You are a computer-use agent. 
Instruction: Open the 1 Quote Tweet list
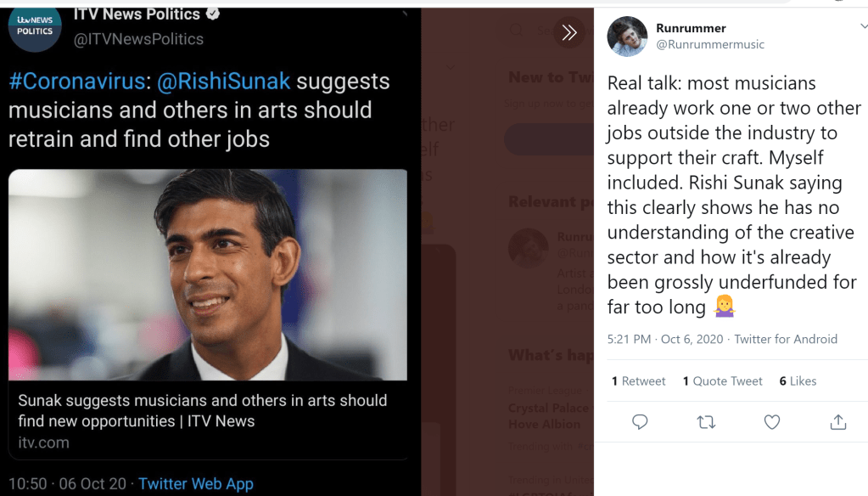point(722,381)
